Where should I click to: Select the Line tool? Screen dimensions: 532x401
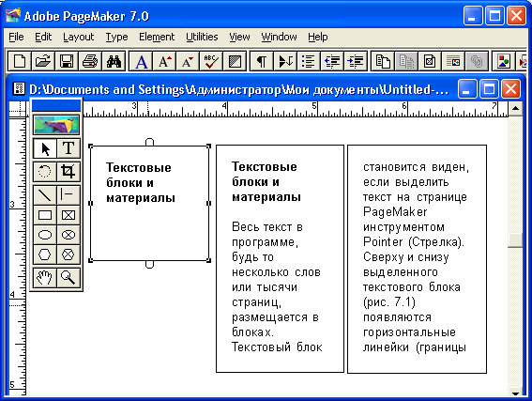tap(45, 195)
